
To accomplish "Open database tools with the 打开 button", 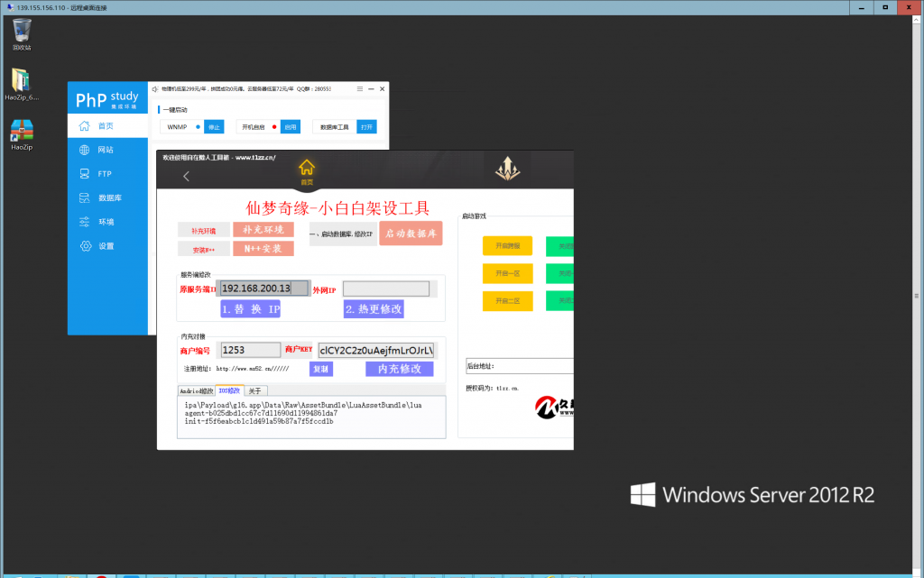I will 366,127.
